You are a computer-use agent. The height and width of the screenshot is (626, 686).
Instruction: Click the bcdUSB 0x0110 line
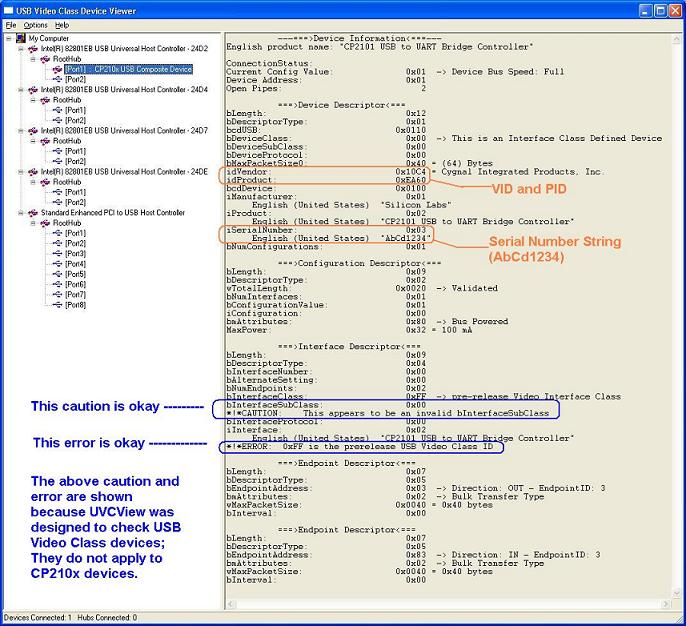pos(326,130)
